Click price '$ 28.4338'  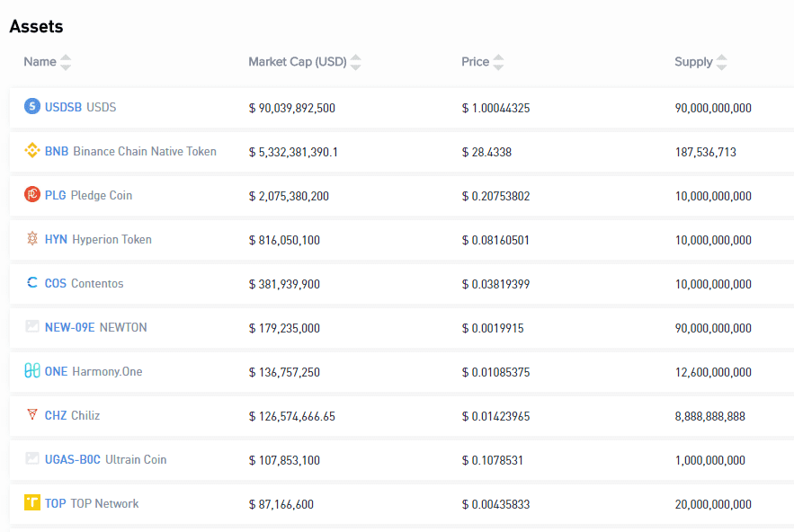pyautogui.click(x=486, y=152)
